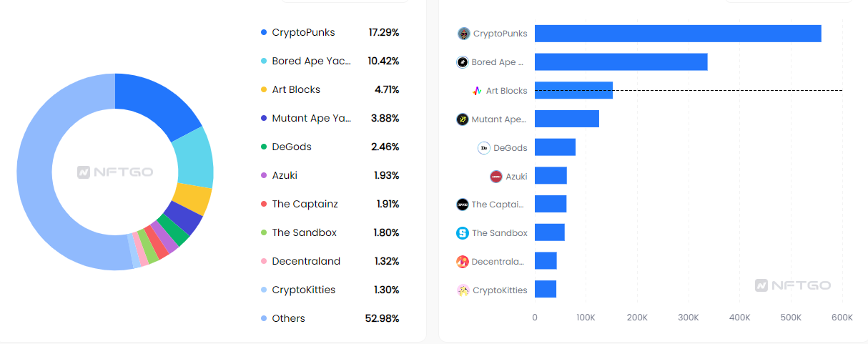Open the DeGods label in bar chart

tap(511, 148)
